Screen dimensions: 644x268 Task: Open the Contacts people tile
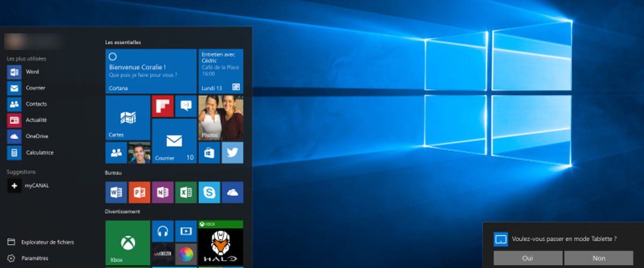tap(116, 153)
